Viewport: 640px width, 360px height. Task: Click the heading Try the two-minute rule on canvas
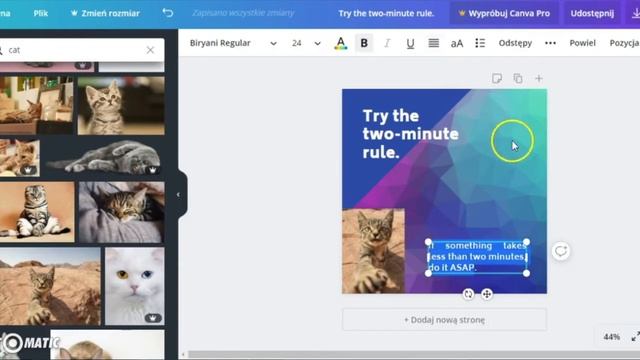coord(410,134)
